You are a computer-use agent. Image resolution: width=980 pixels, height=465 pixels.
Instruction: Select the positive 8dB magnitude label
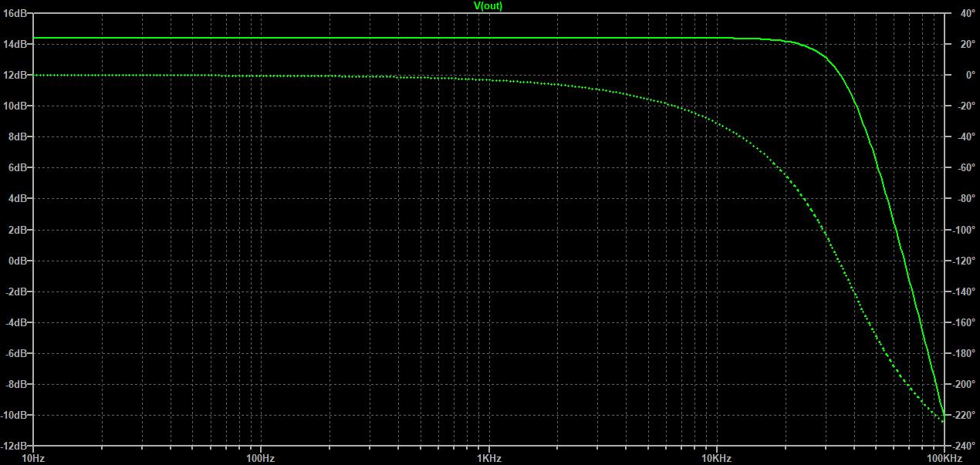19,136
